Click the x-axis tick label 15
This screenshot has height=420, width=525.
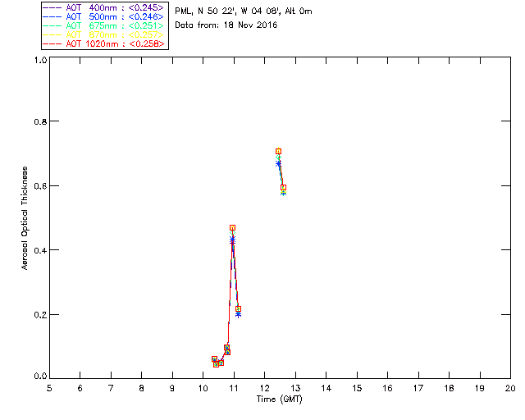357,388
